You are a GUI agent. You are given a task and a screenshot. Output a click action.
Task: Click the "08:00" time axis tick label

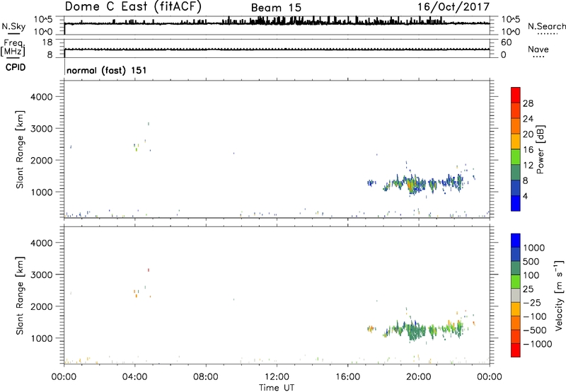point(205,377)
